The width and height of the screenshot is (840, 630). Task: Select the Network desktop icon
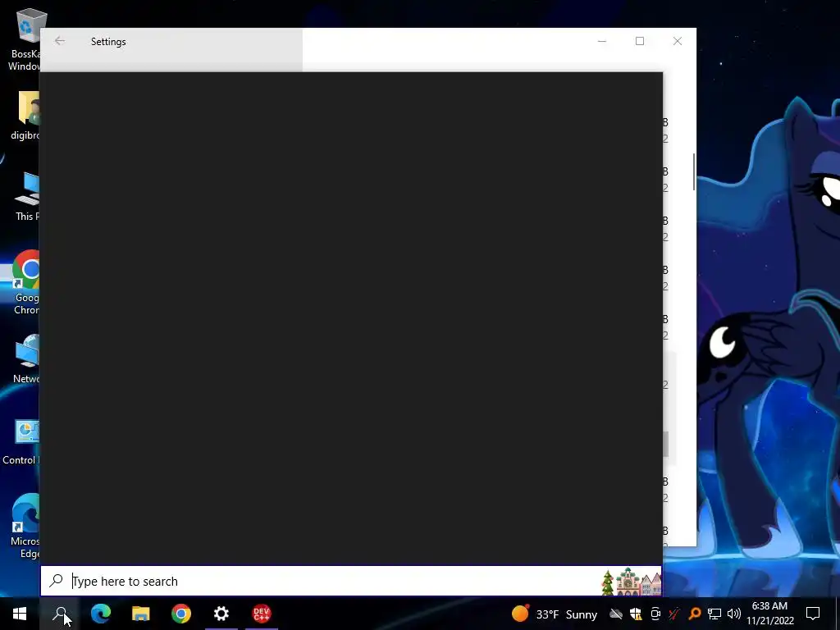click(x=25, y=359)
